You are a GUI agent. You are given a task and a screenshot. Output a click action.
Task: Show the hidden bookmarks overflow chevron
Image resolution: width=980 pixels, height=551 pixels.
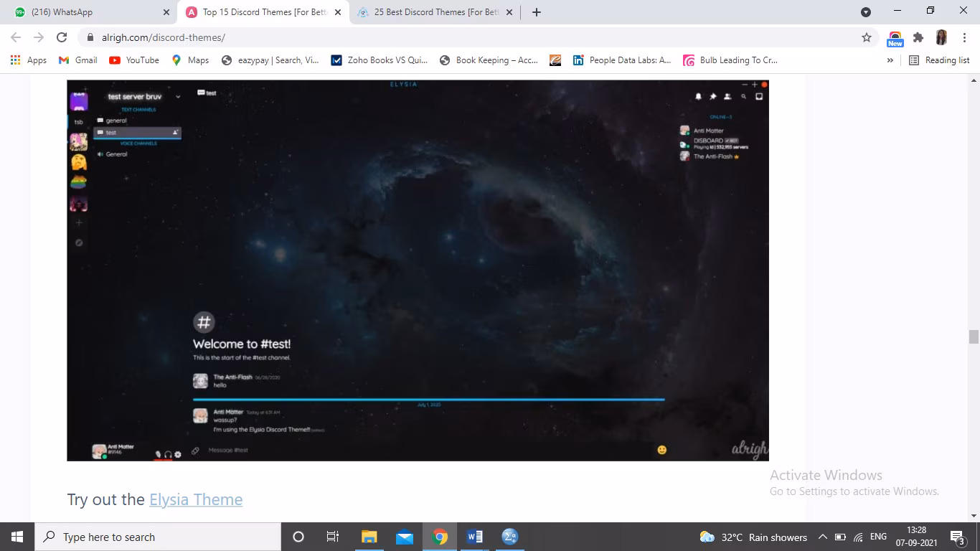coord(890,60)
